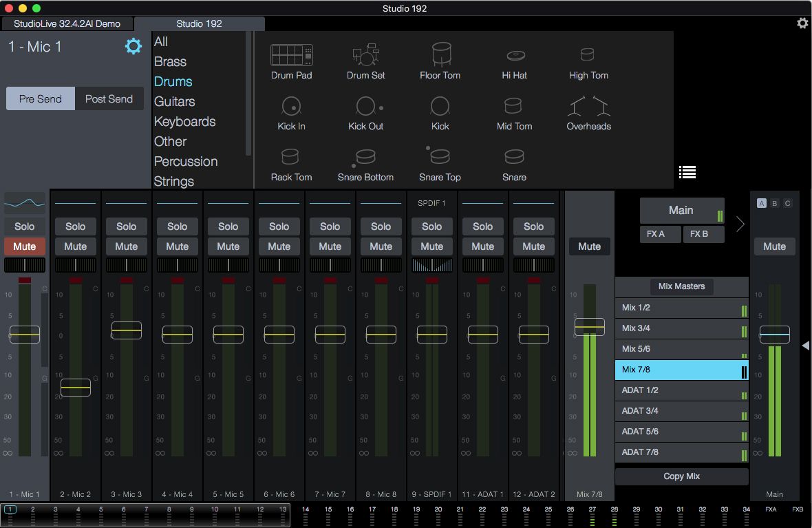
Task: Jump to channel 27 in overview strip
Action: (592, 516)
